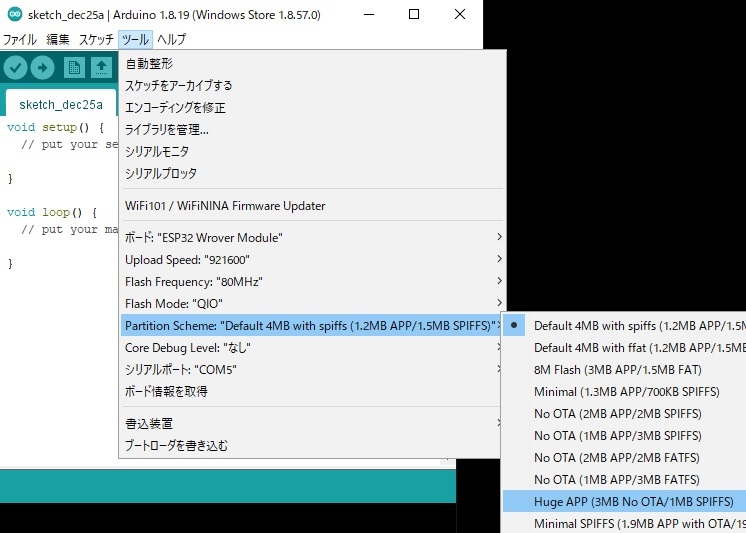Expand the Flash Frequency 80MHz submenu
This screenshot has height=533, width=746.
(x=312, y=282)
